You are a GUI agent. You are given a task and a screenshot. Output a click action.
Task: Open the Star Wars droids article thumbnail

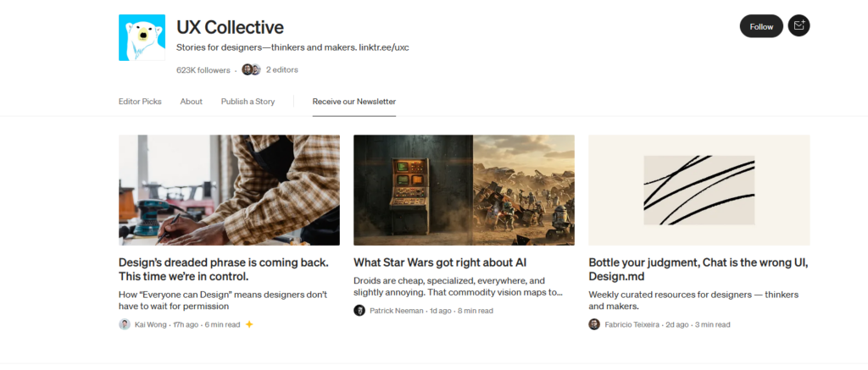click(464, 191)
